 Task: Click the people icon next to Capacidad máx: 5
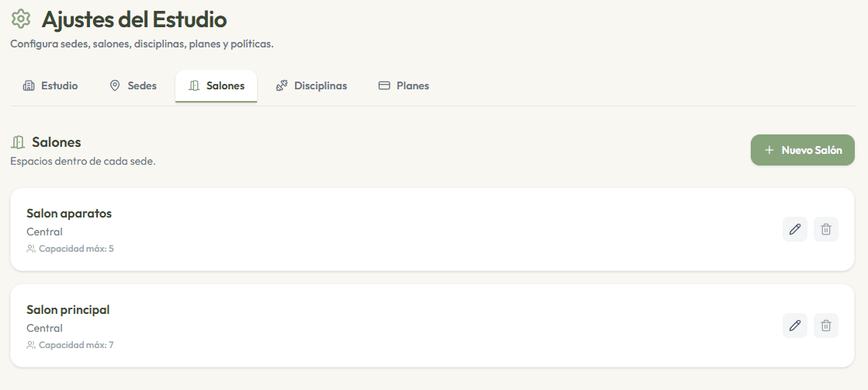tap(31, 249)
